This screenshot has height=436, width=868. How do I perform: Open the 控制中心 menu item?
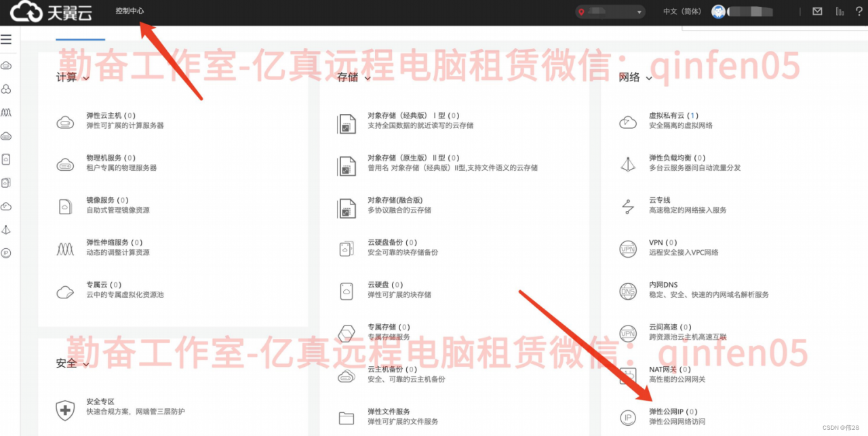pos(131,12)
